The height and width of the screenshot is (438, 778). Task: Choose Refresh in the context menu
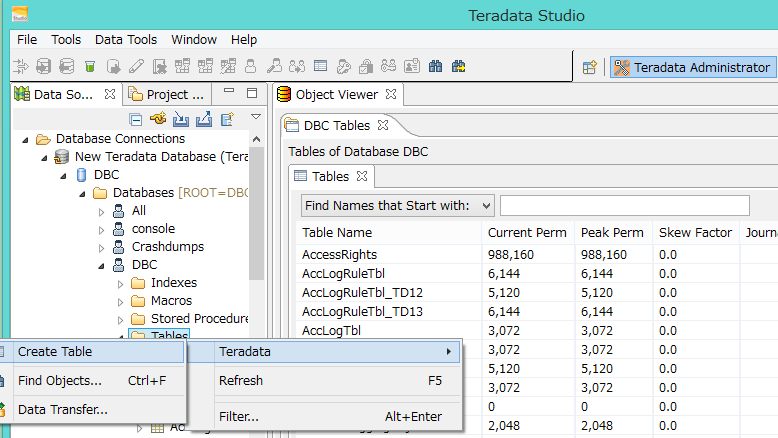click(x=325, y=380)
